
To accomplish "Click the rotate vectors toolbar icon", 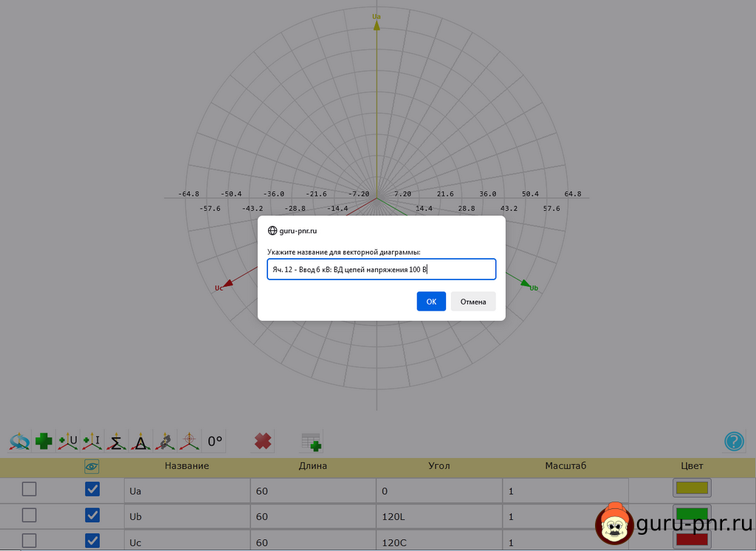I will pos(19,441).
